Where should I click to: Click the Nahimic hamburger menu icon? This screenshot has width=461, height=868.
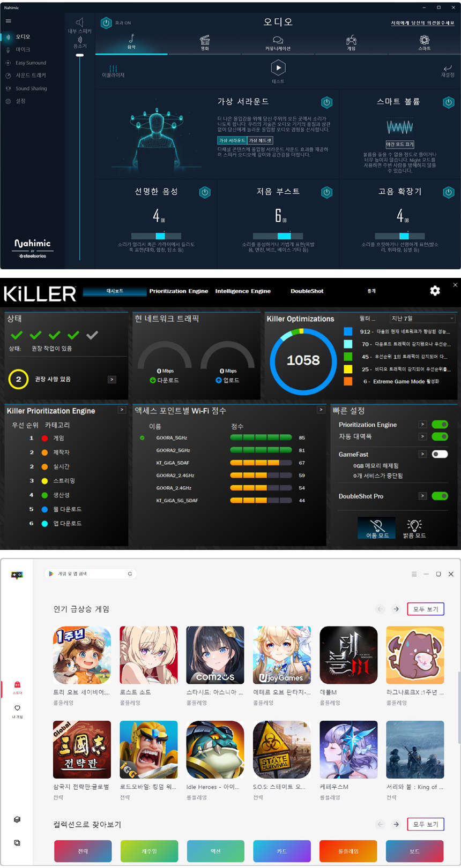[x=8, y=21]
